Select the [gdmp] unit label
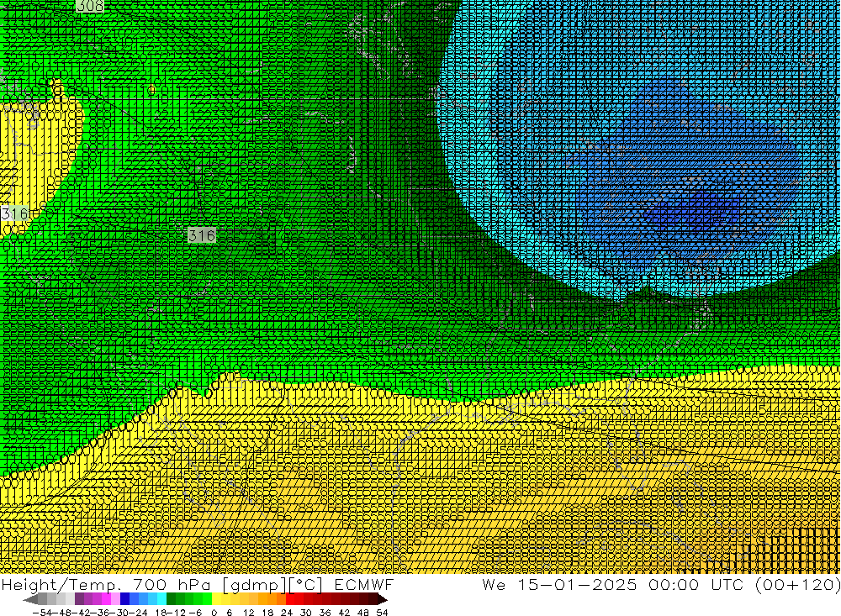The width and height of the screenshot is (841, 616). coord(254,584)
